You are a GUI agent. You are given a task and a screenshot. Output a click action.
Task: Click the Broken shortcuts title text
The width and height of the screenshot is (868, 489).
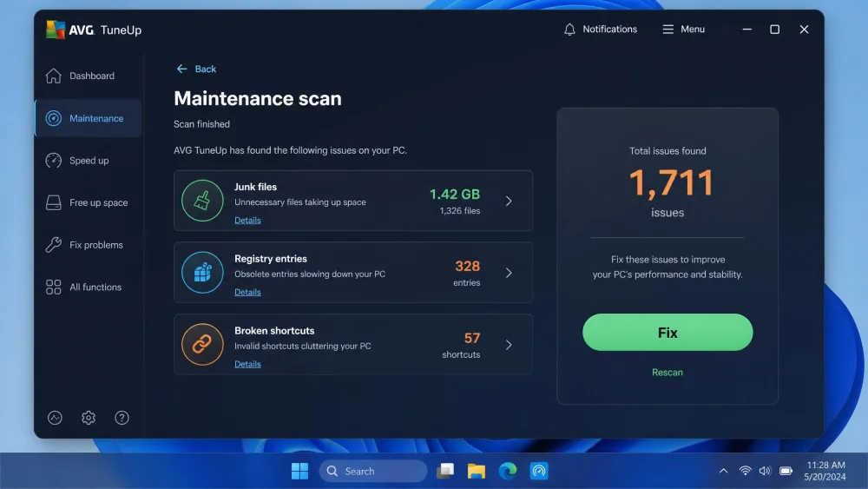tap(274, 331)
